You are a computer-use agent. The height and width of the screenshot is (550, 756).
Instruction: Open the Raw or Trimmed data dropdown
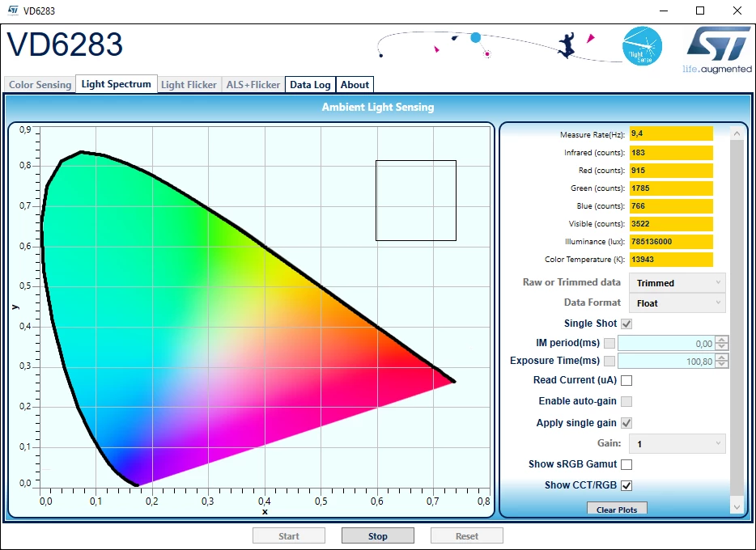point(677,283)
